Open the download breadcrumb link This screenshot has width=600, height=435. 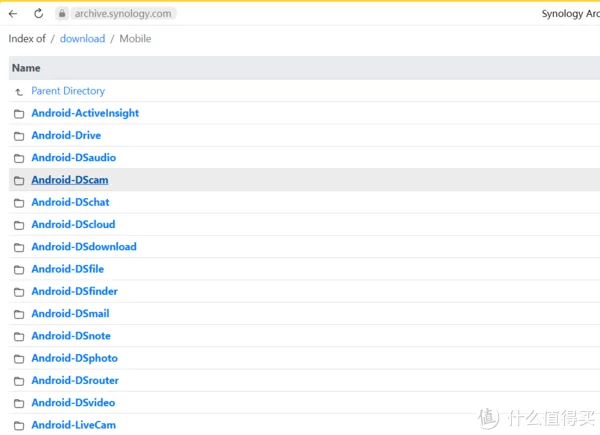(x=82, y=39)
